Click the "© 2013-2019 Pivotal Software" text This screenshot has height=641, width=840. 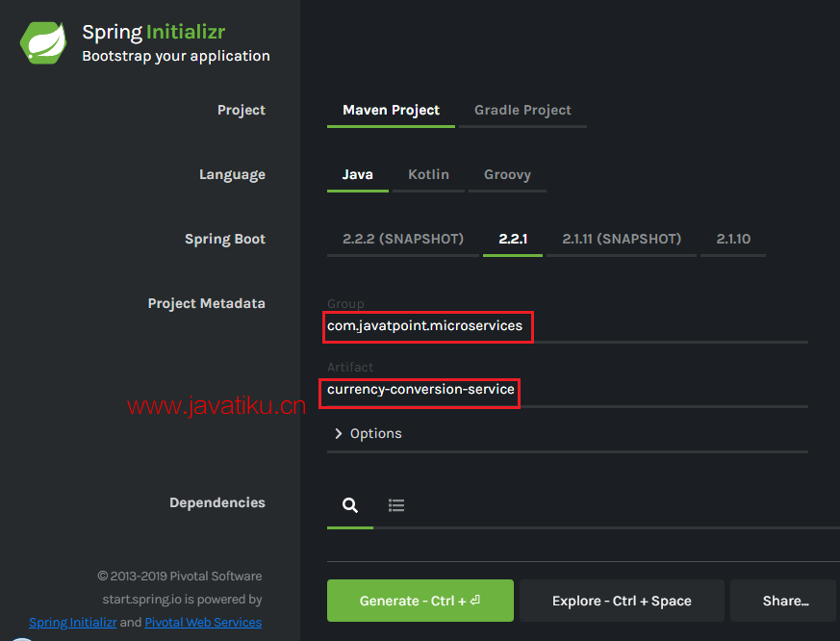pyautogui.click(x=180, y=577)
